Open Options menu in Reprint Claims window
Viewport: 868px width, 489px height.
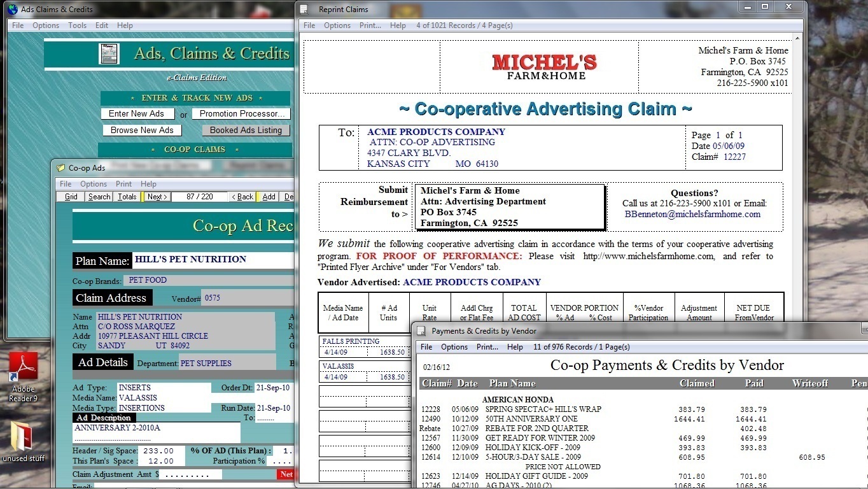point(337,25)
